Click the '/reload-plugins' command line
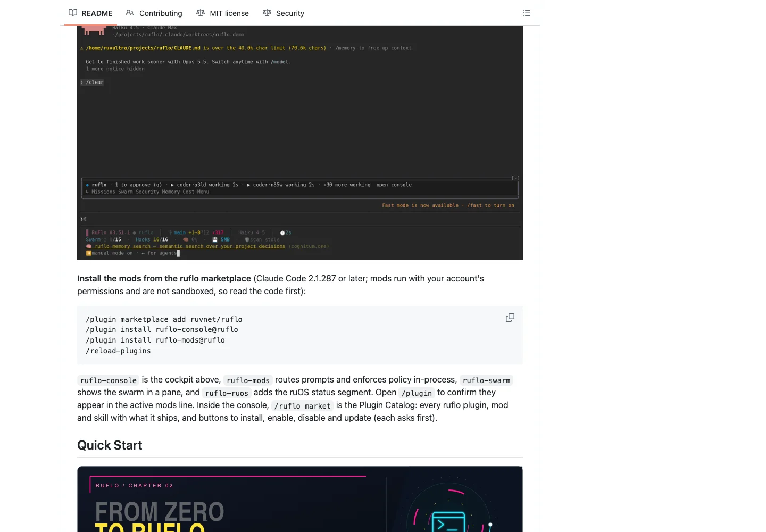The height and width of the screenshot is (532, 766). (118, 351)
